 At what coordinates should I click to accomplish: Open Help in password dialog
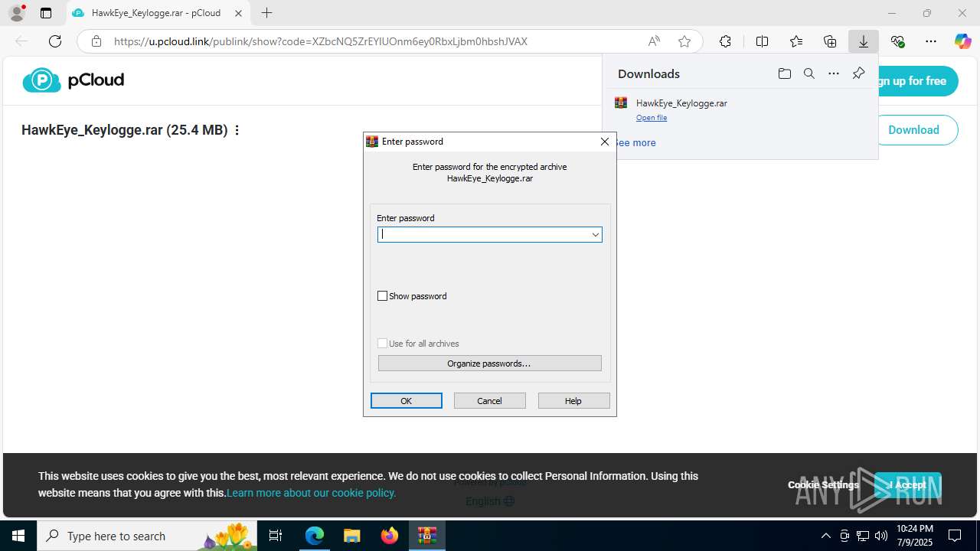tap(573, 401)
